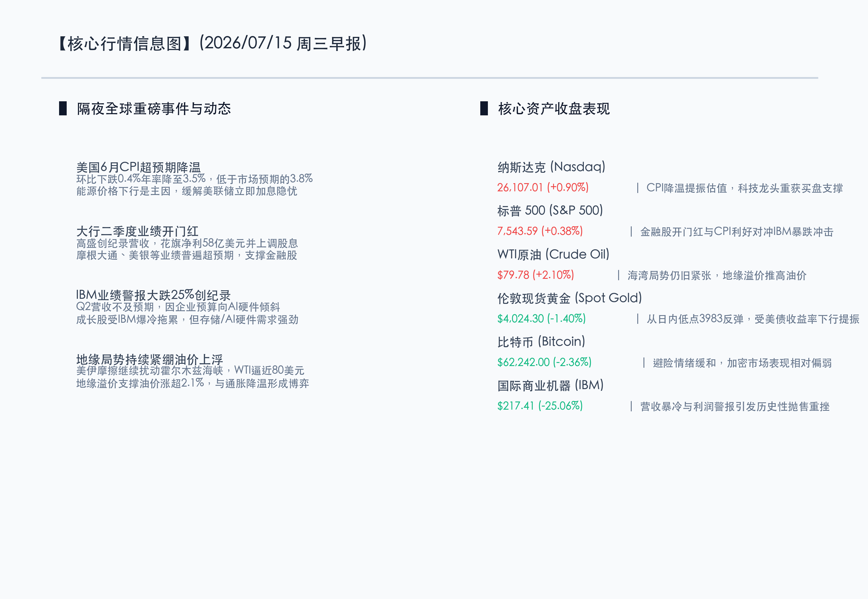Click the title 【核心行情信息图】(2026/07/15 周三早报)
Viewport: 868px width, 599px height.
point(213,43)
